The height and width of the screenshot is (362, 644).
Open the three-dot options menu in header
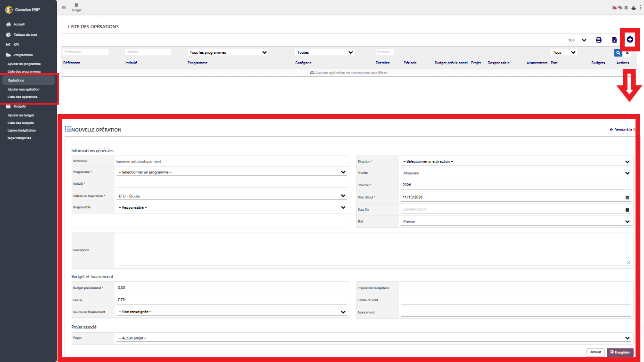pyautogui.click(x=641, y=8)
